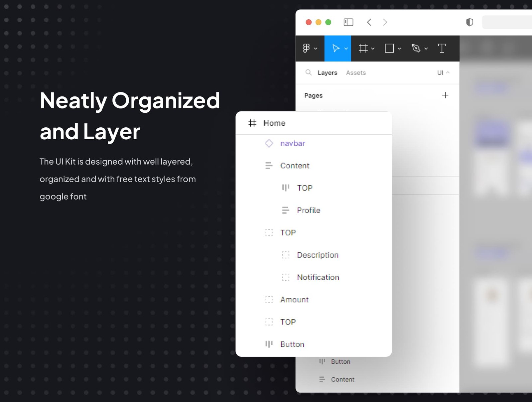Select the Home frame layer

pyautogui.click(x=274, y=123)
